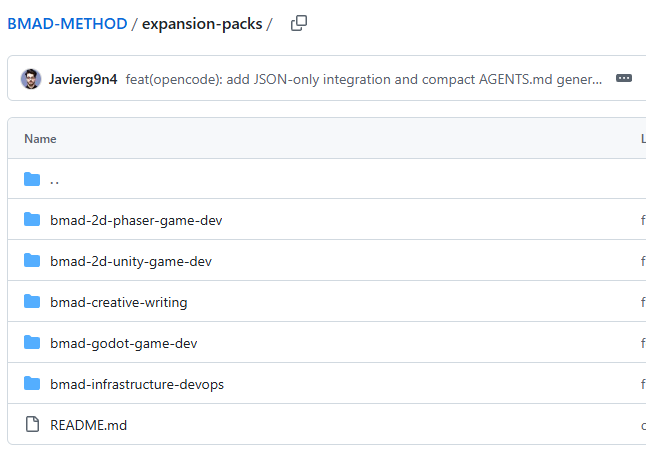Click parent directory folder icon
Image resolution: width=646 pixels, height=454 pixels.
pos(32,180)
